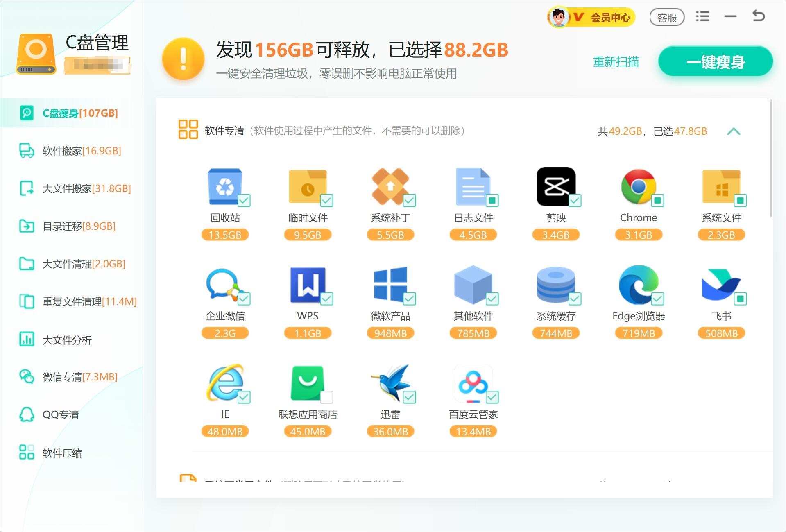Click the 一键瘦身 button
Image resolution: width=786 pixels, height=532 pixels.
[716, 61]
